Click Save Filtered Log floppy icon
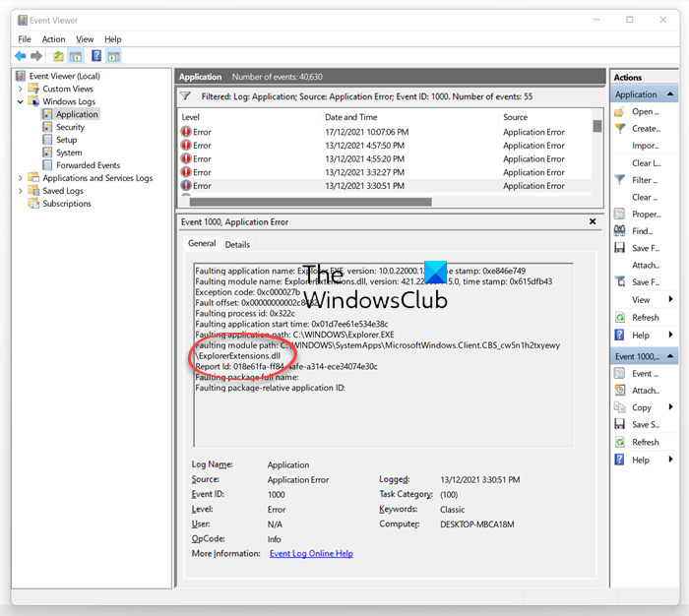Image resolution: width=689 pixels, height=616 pixels. click(x=619, y=248)
